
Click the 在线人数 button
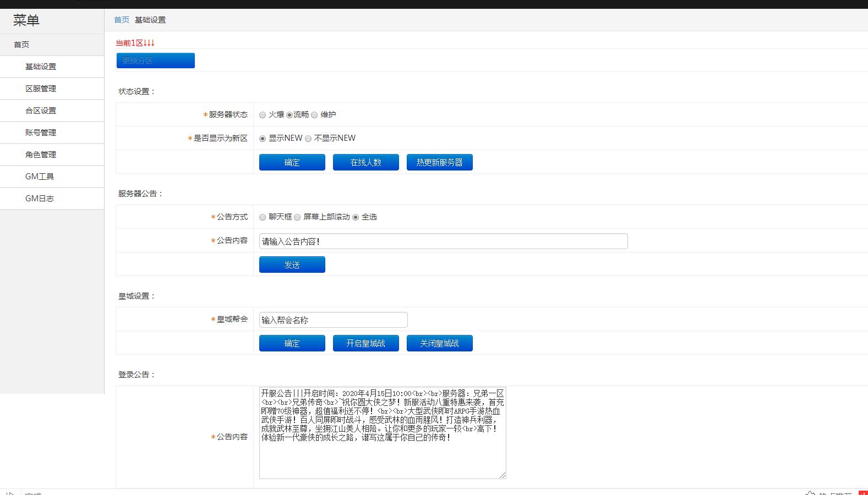click(365, 162)
